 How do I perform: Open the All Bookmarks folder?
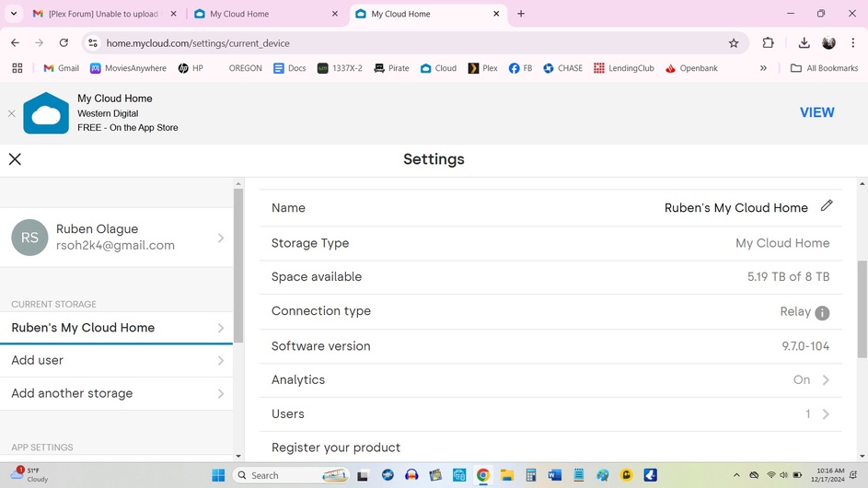coord(824,68)
